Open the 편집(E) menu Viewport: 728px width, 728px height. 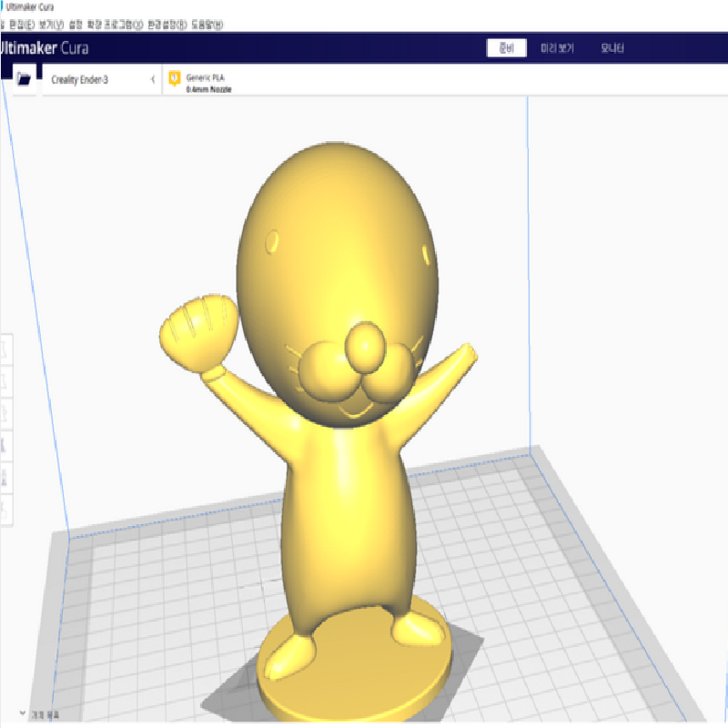pos(22,25)
